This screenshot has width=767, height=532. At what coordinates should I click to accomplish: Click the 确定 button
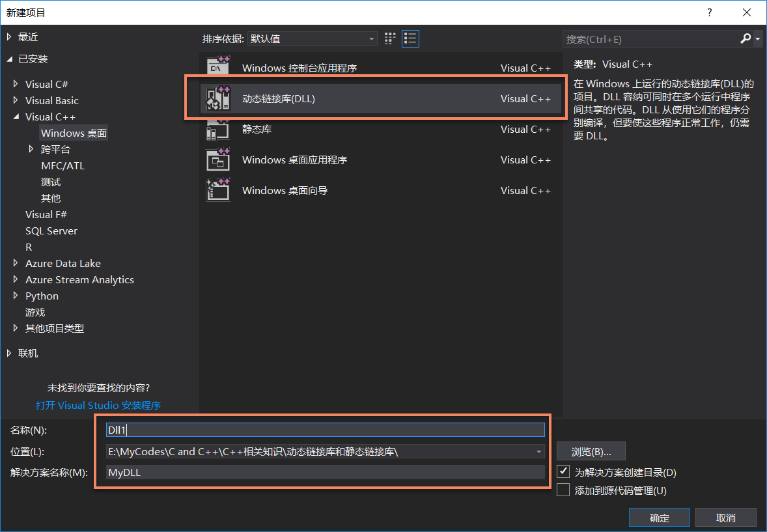click(x=660, y=517)
